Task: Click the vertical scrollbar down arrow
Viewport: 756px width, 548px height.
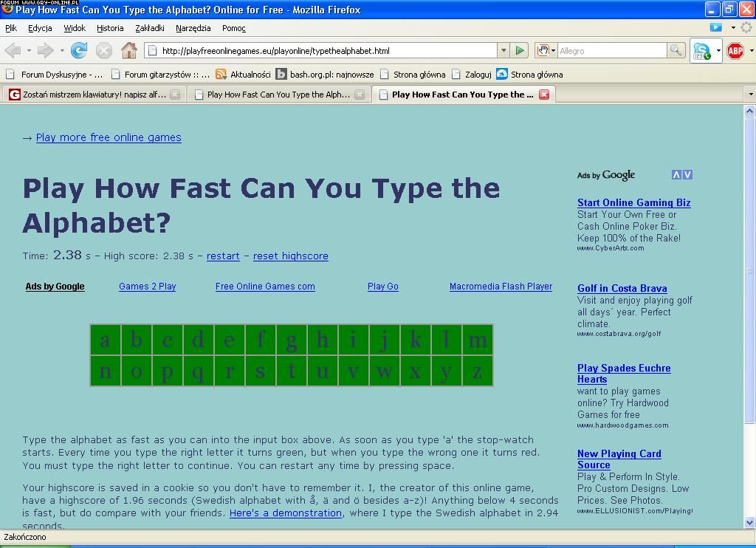Action: [750, 522]
